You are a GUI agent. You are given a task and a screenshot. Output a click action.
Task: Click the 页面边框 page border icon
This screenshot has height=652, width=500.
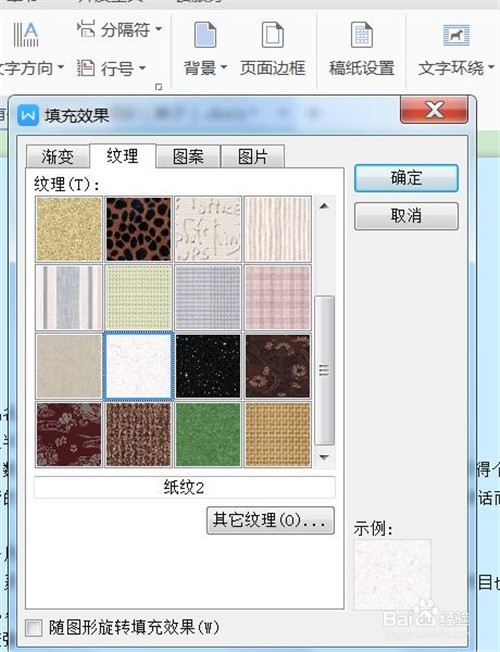[272, 35]
